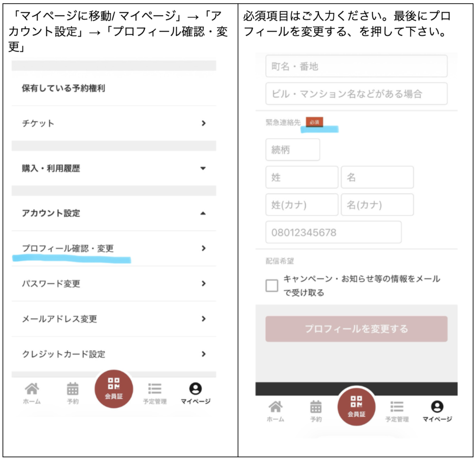The width and height of the screenshot is (476, 462).
Task: Open クレジットカード設定
Action: coord(113,354)
